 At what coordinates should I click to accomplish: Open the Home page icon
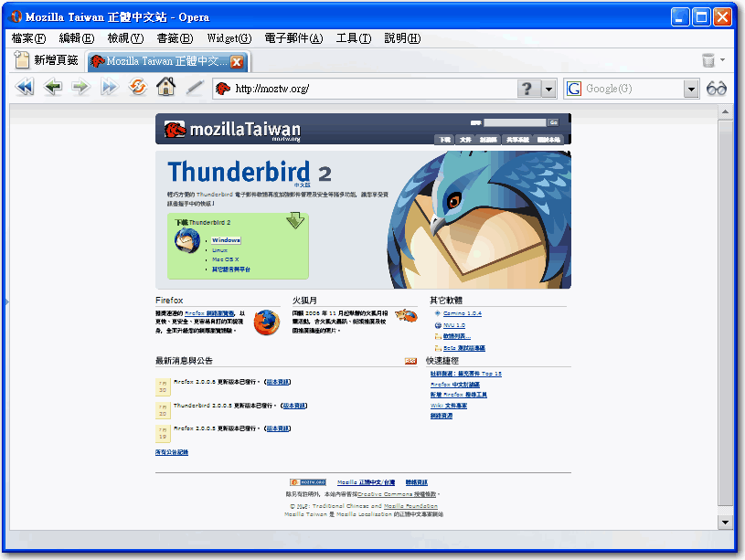pos(165,87)
